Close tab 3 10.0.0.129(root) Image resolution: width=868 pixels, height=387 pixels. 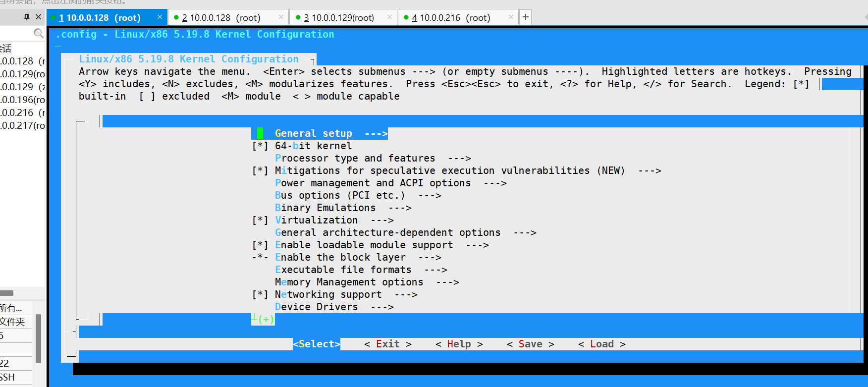(389, 17)
